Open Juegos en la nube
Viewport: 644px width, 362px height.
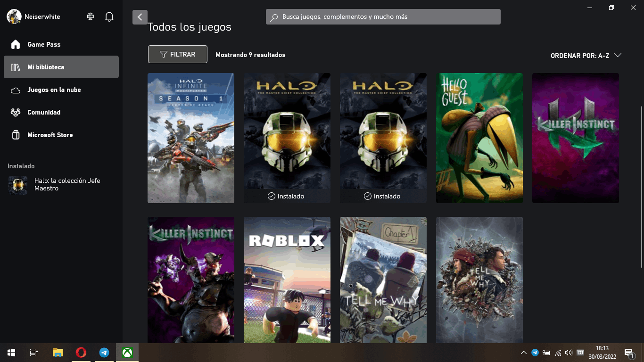[x=61, y=90]
